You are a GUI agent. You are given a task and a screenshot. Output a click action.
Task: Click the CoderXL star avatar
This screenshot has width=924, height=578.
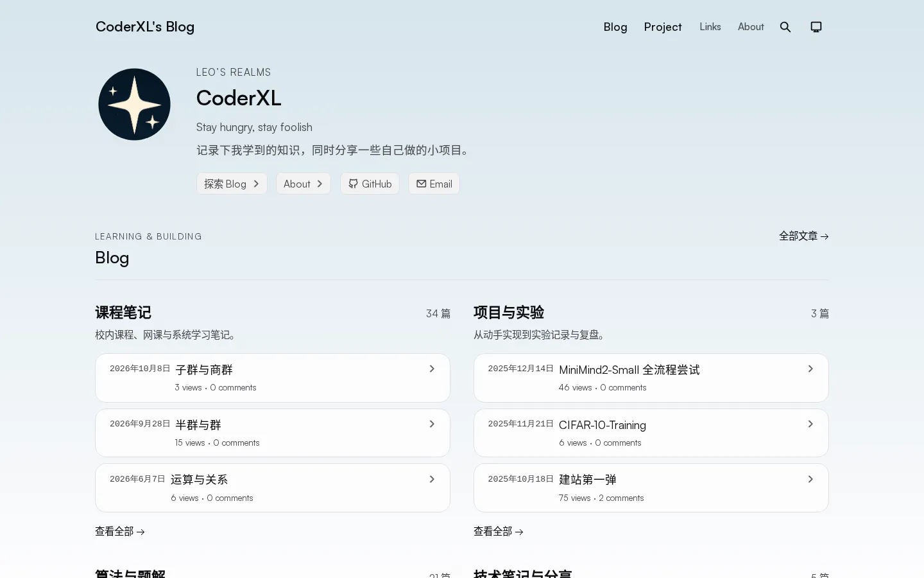coord(134,104)
